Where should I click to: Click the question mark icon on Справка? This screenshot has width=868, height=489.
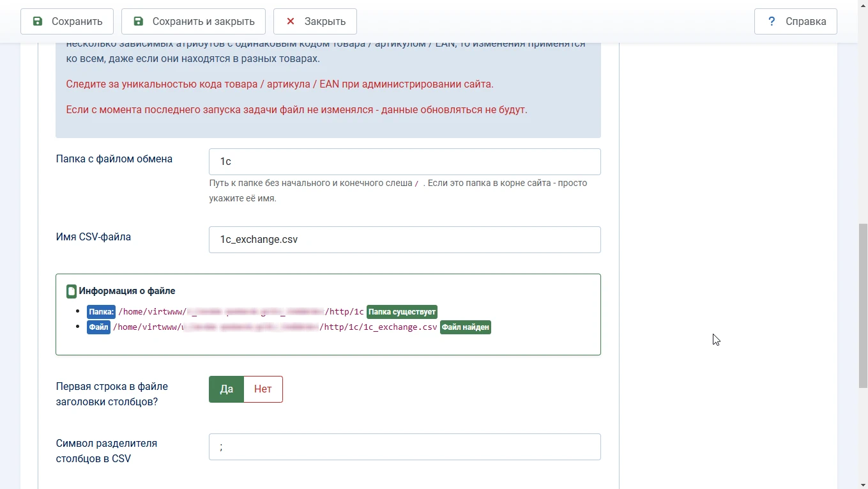point(772,21)
